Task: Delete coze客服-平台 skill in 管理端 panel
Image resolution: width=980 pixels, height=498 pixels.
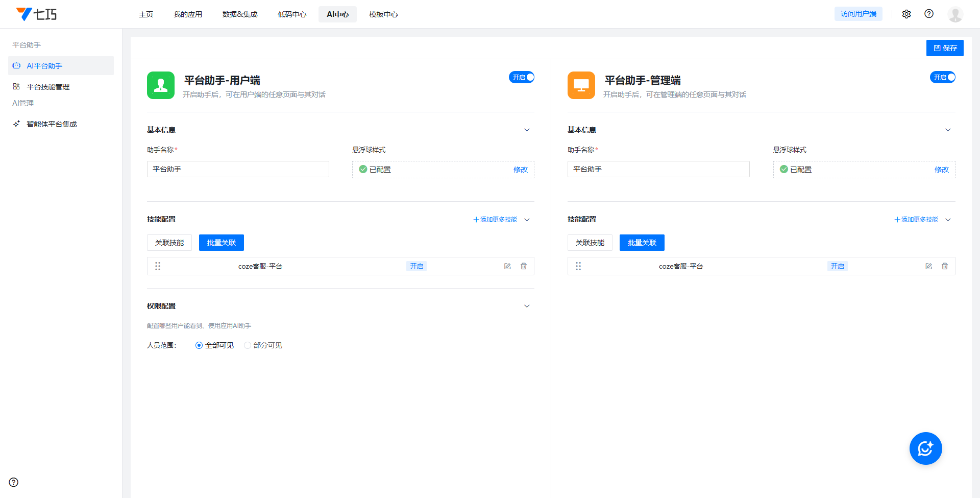Action: click(x=945, y=266)
